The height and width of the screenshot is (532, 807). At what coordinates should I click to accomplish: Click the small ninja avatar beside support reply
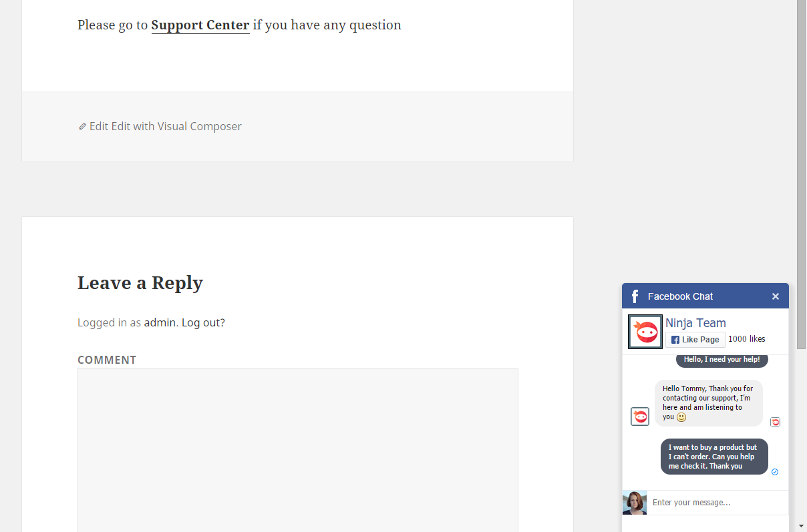tap(640, 417)
